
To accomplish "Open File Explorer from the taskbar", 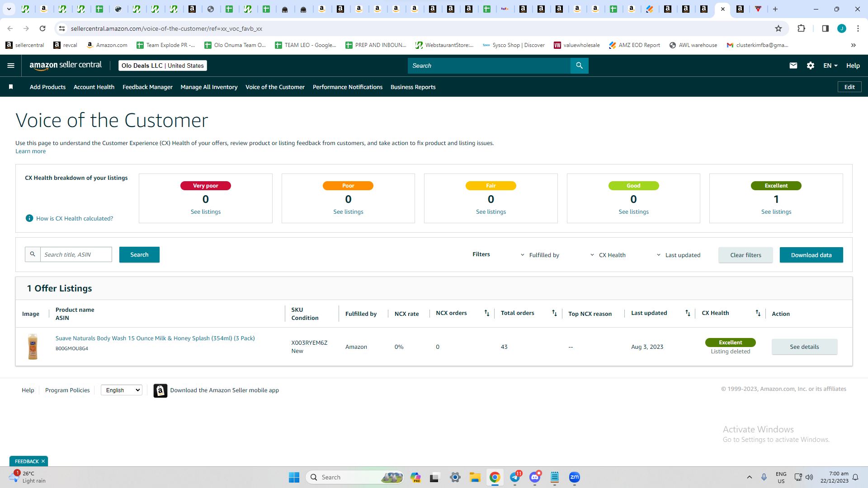I will coord(475,477).
